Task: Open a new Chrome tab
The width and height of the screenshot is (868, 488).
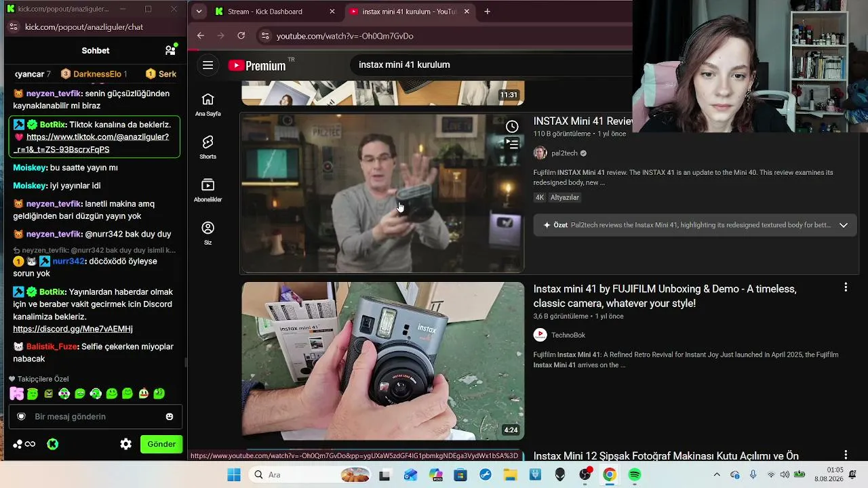Action: [x=487, y=12]
